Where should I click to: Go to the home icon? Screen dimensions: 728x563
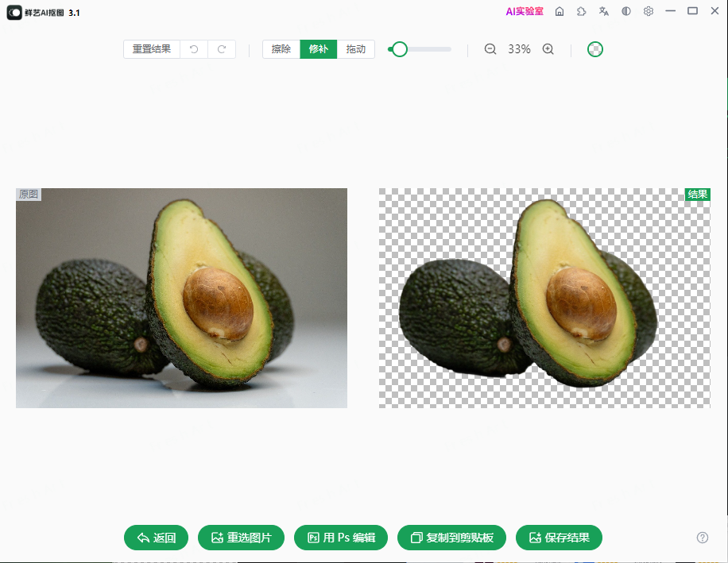(560, 12)
